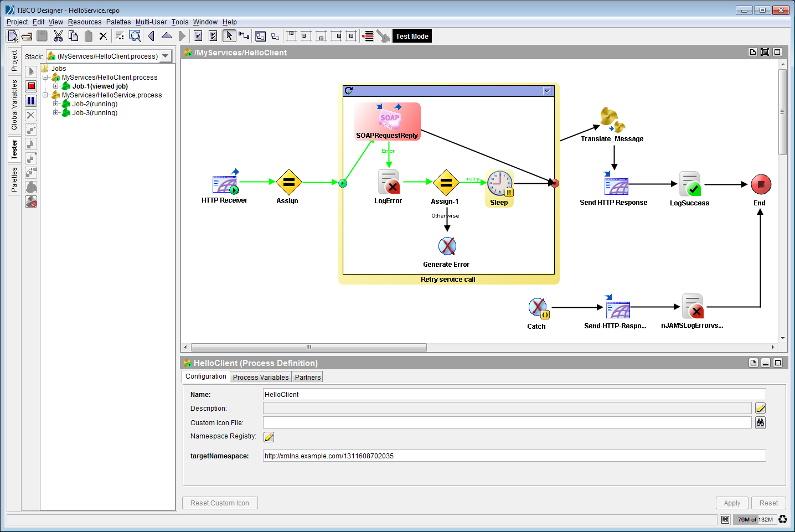Click the Custom Icon File browse binoculars

(761, 422)
